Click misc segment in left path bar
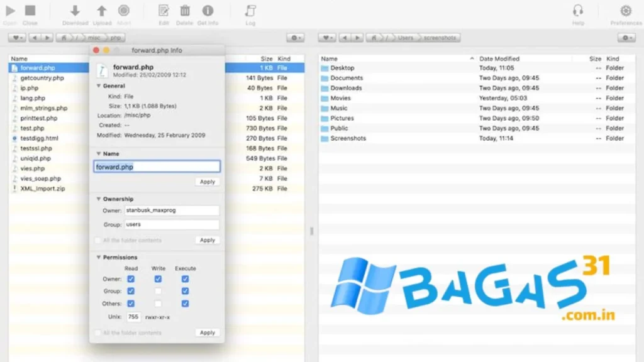 94,38
